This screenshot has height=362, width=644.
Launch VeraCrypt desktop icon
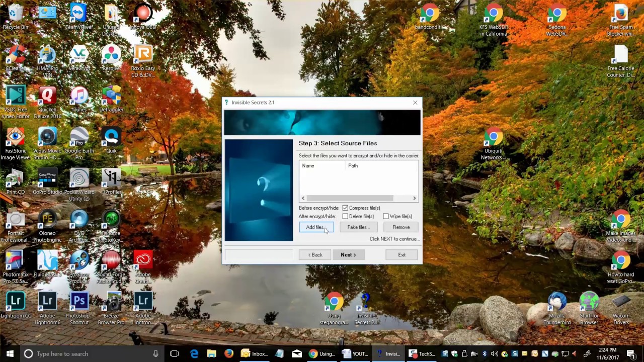tap(79, 58)
